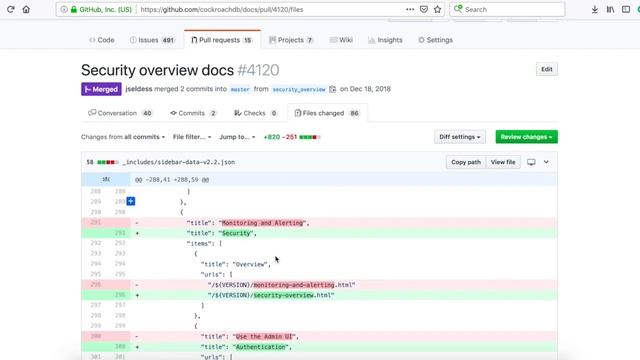This screenshot has height=360, width=640.
Task: Select the Files changed tab
Action: [x=327, y=113]
